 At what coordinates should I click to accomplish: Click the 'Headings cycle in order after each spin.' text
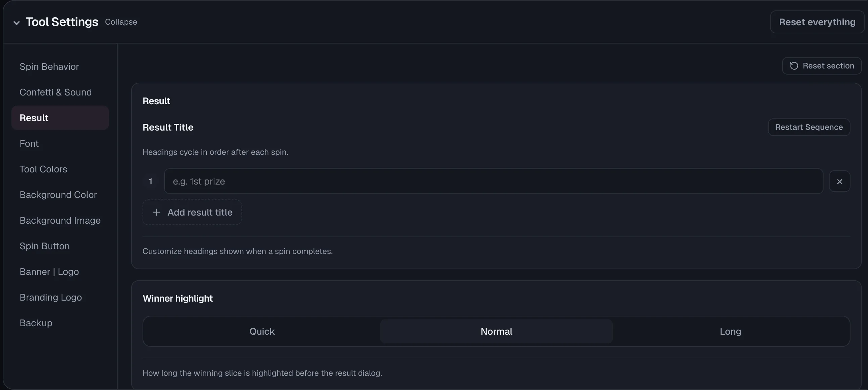click(215, 152)
